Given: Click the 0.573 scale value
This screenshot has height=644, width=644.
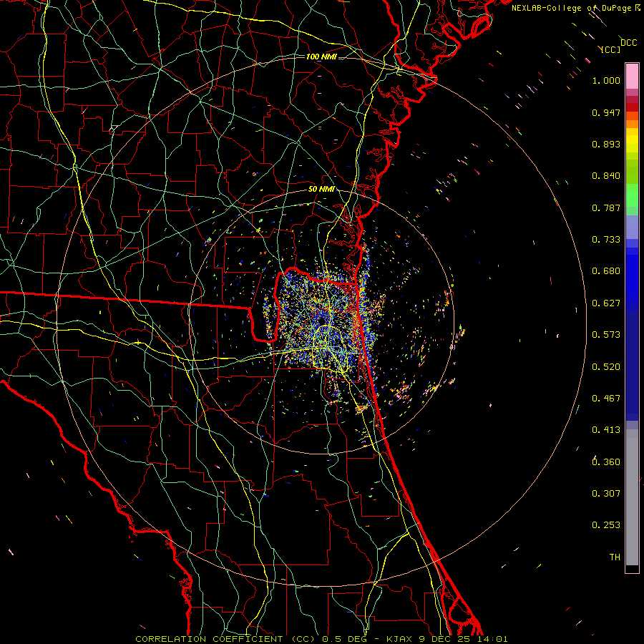Looking at the screenshot, I should [606, 335].
